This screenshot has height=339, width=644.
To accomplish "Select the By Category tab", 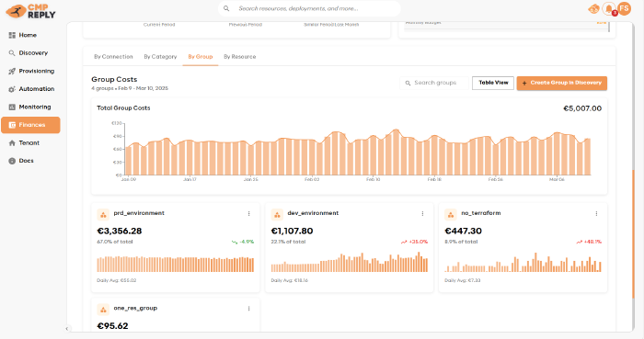I will (x=160, y=57).
